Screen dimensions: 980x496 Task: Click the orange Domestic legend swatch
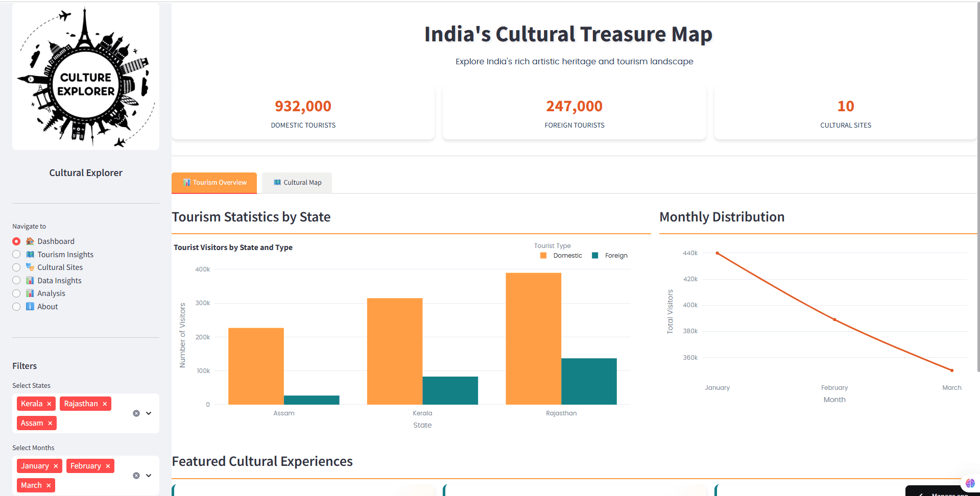click(543, 255)
